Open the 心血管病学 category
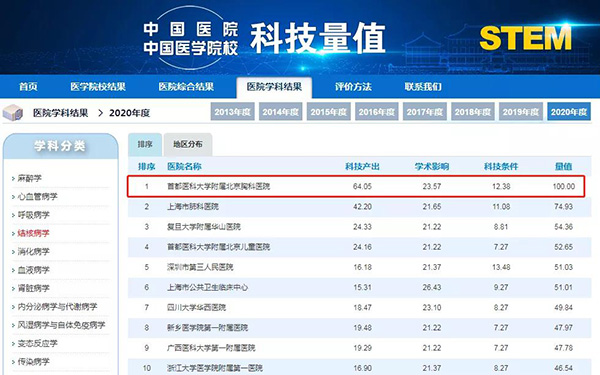 (38, 197)
